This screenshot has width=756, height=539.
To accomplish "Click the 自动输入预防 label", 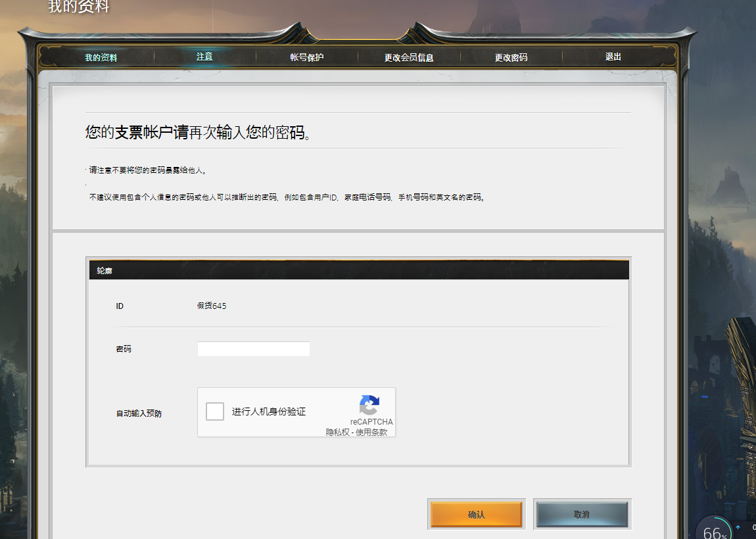I will pos(139,413).
